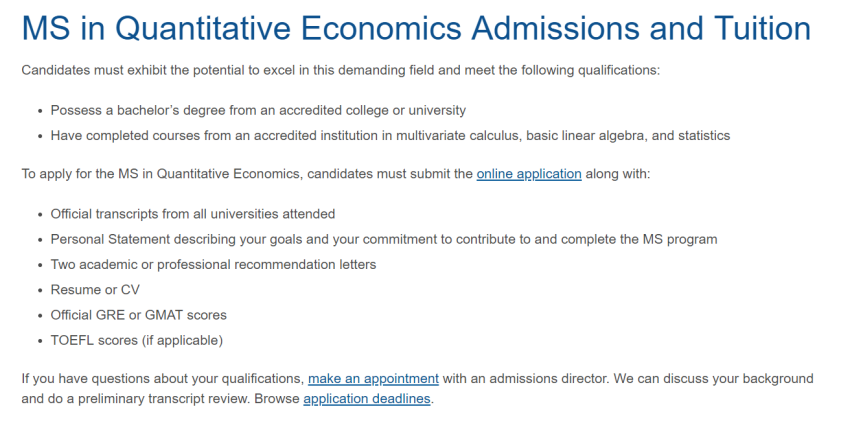
Task: Open the online application link
Action: click(x=528, y=174)
